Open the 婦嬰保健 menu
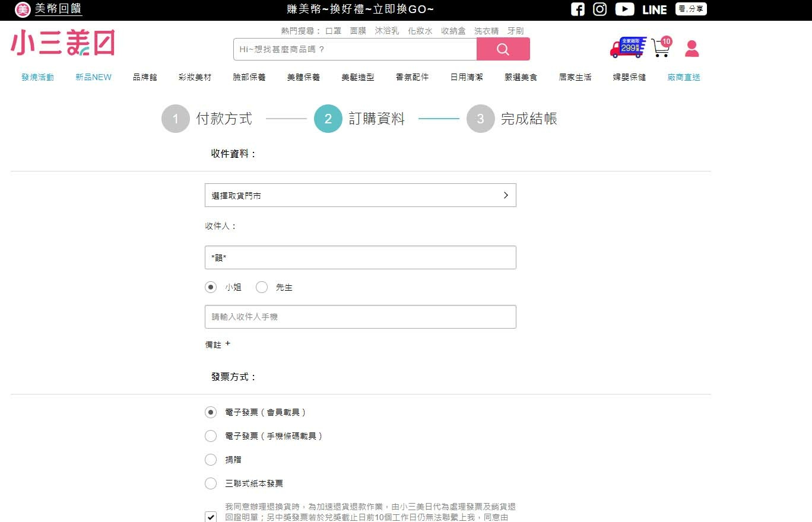The height and width of the screenshot is (522, 812). click(630, 77)
